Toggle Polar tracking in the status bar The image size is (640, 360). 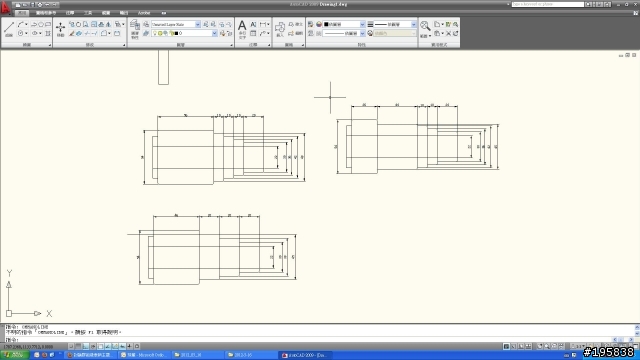click(93, 346)
